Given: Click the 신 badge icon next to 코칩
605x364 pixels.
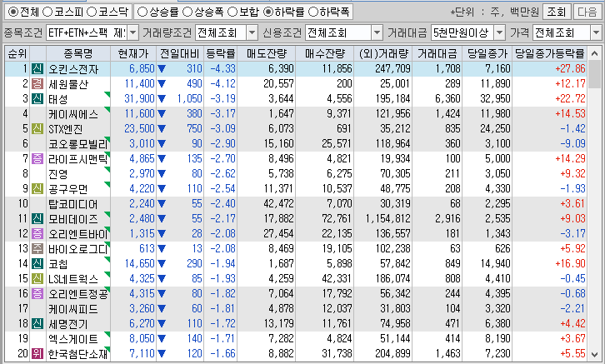Looking at the screenshot, I should (x=37, y=263).
